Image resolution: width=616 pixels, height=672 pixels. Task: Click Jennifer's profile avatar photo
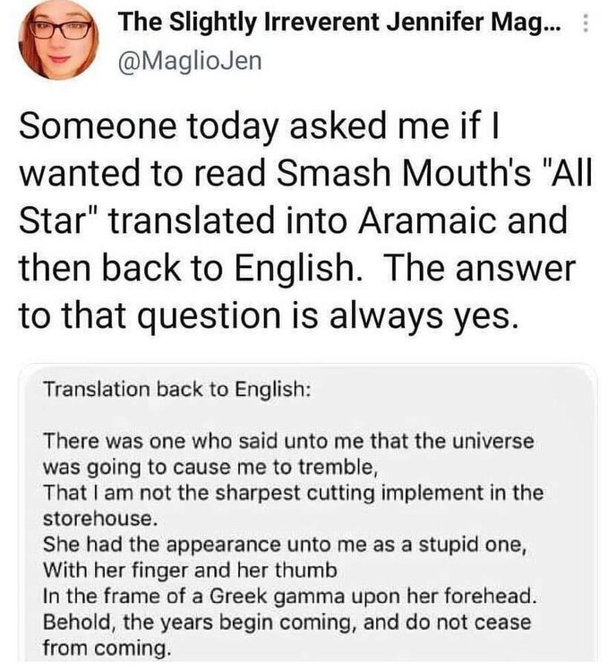tap(54, 38)
